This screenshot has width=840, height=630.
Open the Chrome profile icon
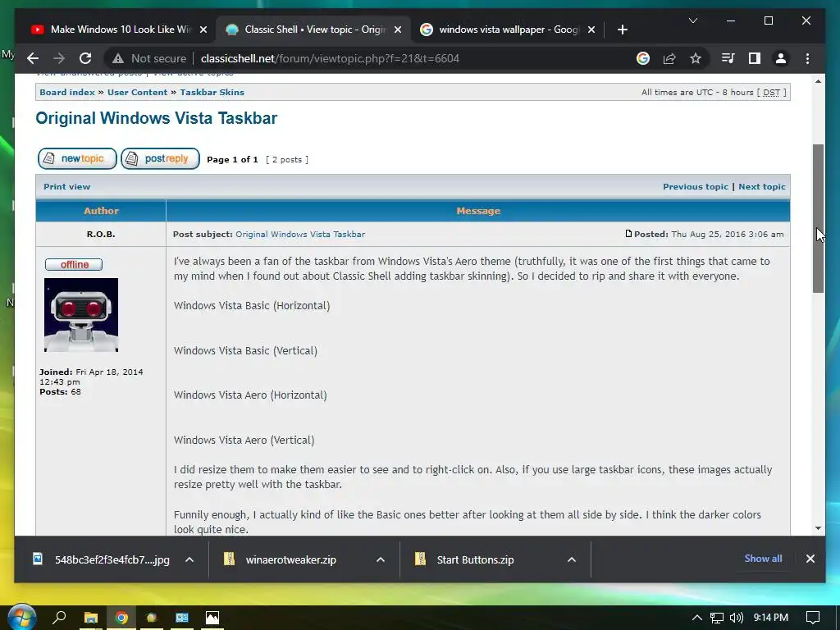pos(781,58)
